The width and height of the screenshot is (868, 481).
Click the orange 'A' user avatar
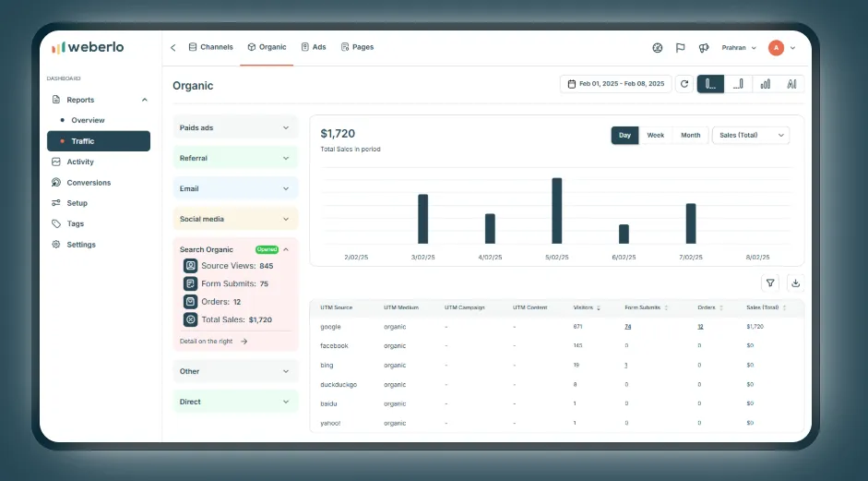click(x=776, y=48)
